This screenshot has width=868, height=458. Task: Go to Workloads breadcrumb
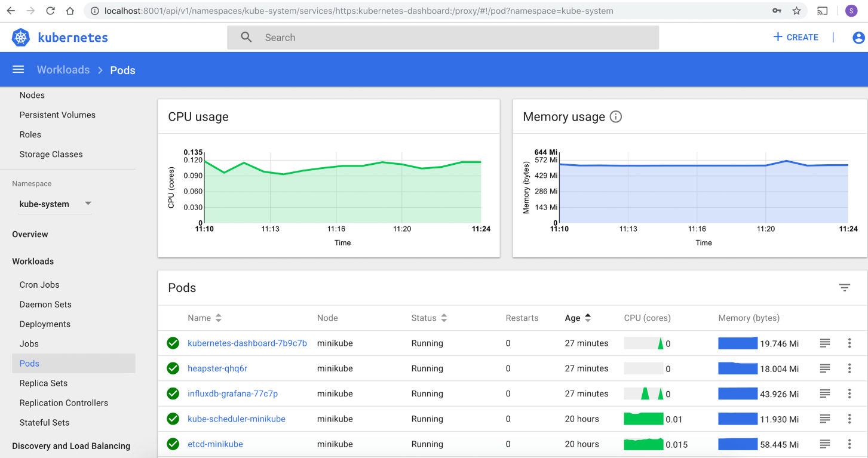(63, 70)
